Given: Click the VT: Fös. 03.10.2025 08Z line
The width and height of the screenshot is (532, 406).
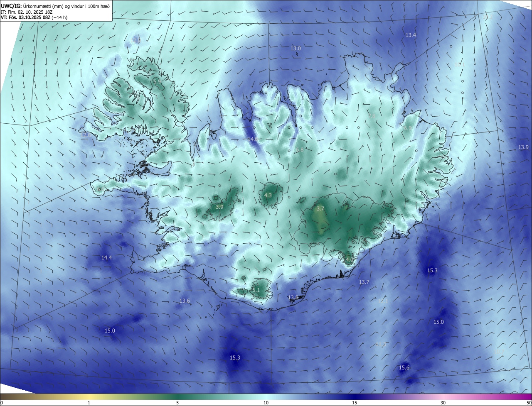Looking at the screenshot, I should (34, 17).
